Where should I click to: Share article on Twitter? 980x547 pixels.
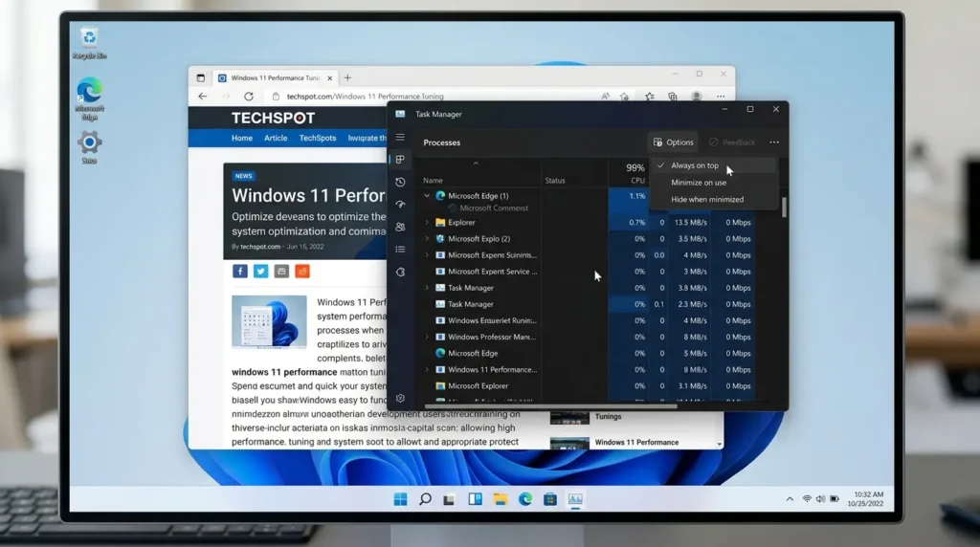pyautogui.click(x=260, y=271)
